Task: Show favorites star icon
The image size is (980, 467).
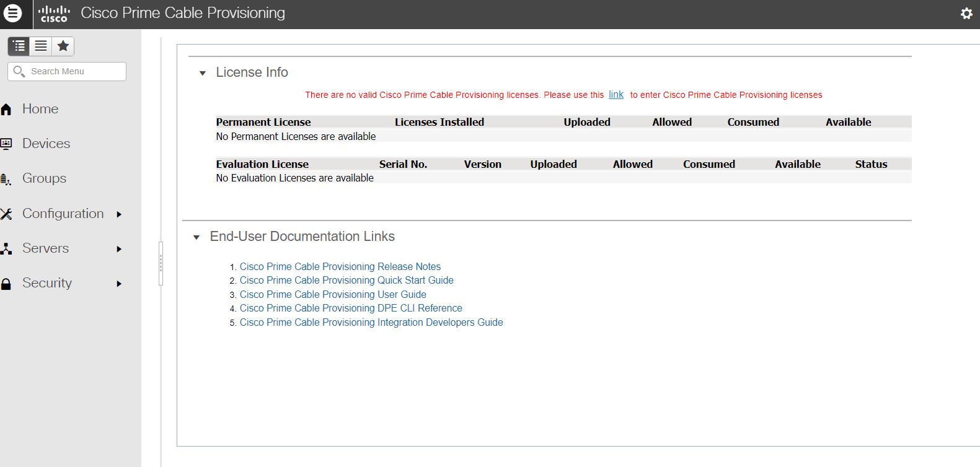Action: (63, 46)
